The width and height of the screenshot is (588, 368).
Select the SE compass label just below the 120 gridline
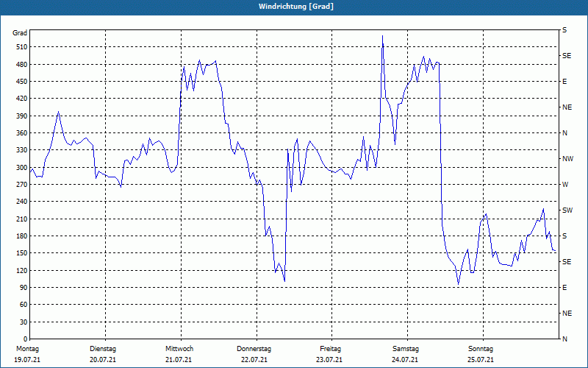pyautogui.click(x=567, y=262)
